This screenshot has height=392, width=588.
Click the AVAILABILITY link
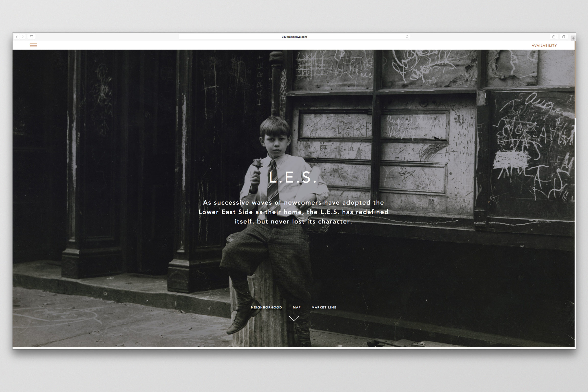click(544, 46)
